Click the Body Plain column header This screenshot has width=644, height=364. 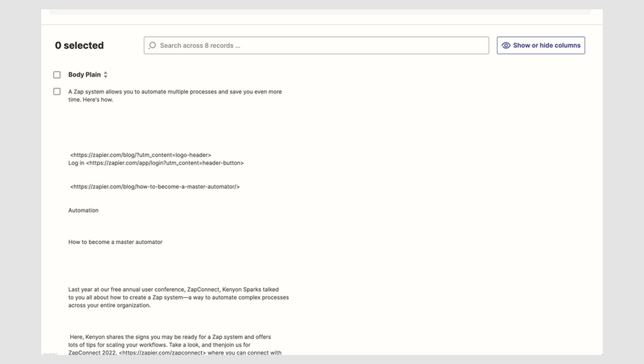click(84, 75)
